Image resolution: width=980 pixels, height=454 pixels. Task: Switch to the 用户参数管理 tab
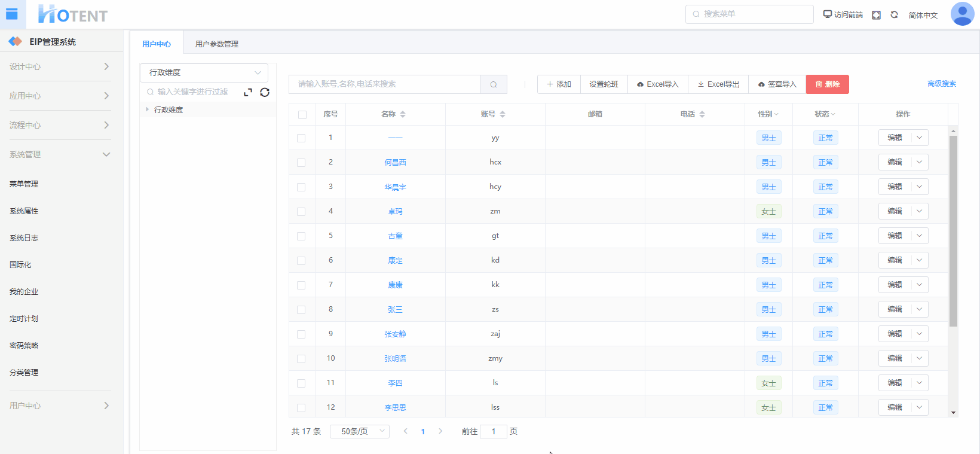click(216, 44)
